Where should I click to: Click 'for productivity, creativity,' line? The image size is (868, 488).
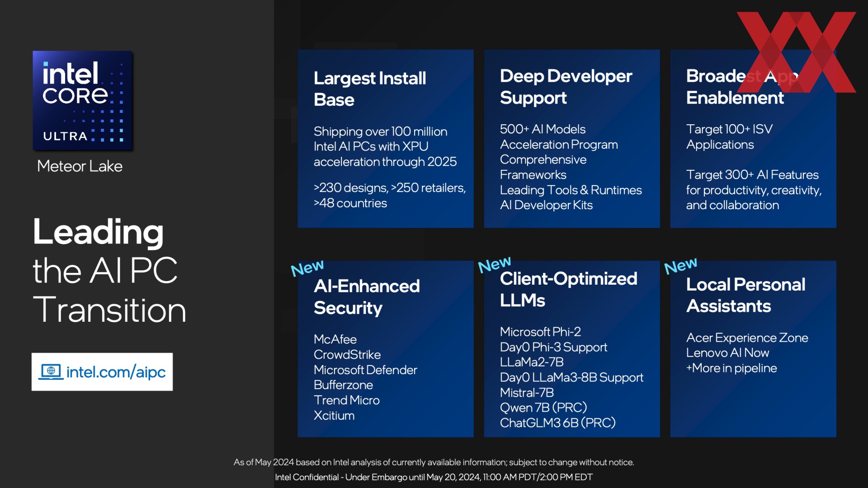pos(754,190)
